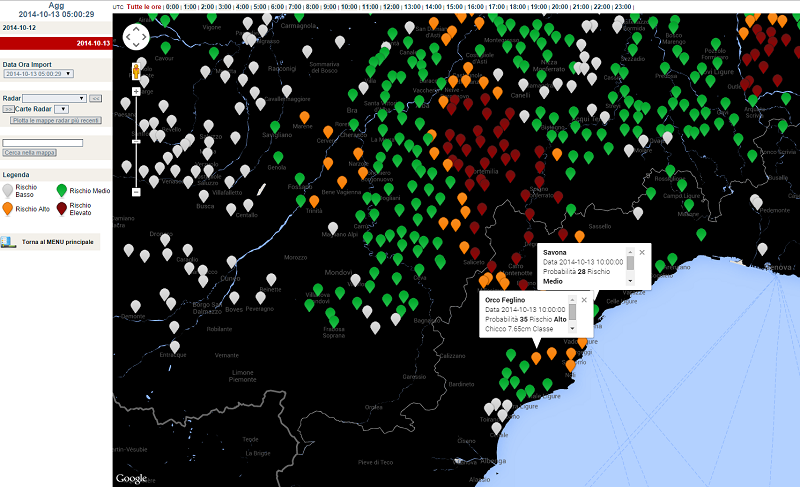Click the green marker above Sassello
This screenshot has width=800, height=487.
click(x=571, y=210)
